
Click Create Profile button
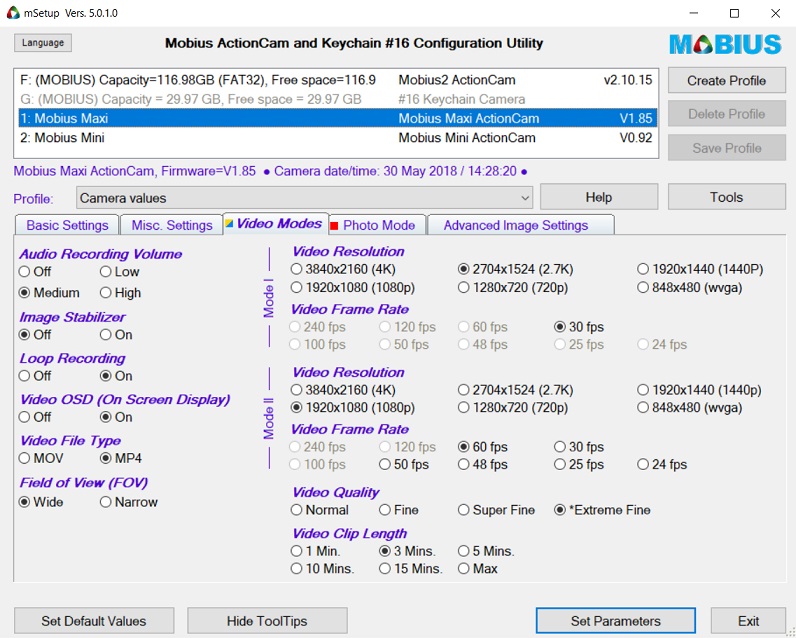[726, 81]
